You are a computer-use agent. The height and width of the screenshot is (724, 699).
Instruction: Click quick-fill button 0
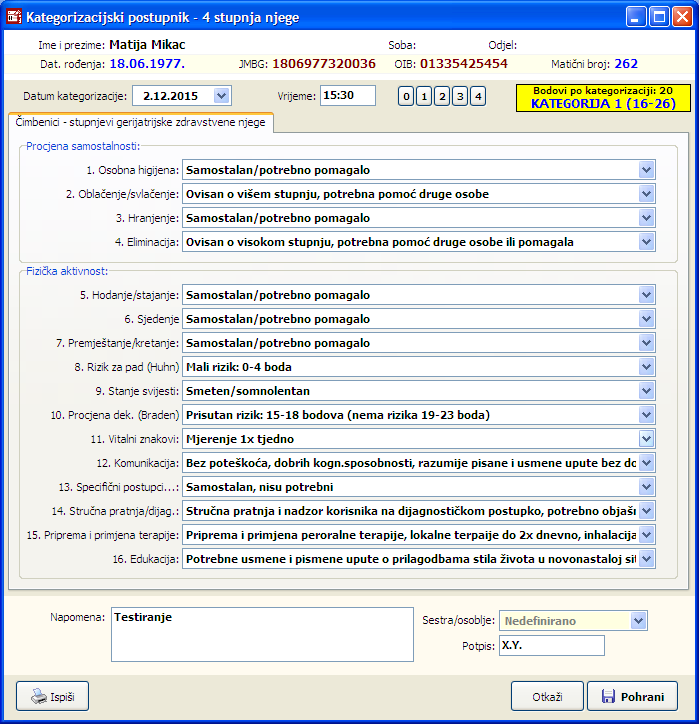click(x=406, y=96)
